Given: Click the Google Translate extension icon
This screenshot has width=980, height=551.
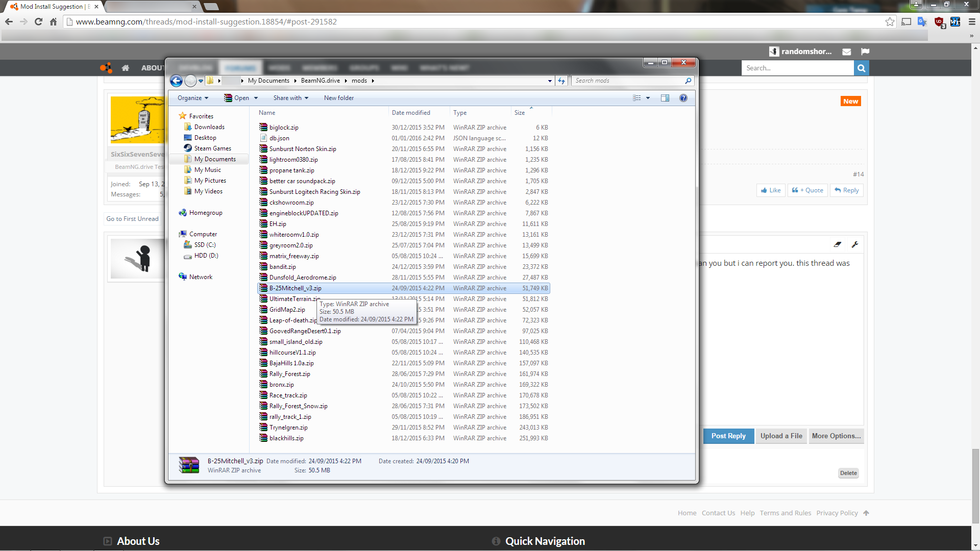Looking at the screenshot, I should (922, 21).
